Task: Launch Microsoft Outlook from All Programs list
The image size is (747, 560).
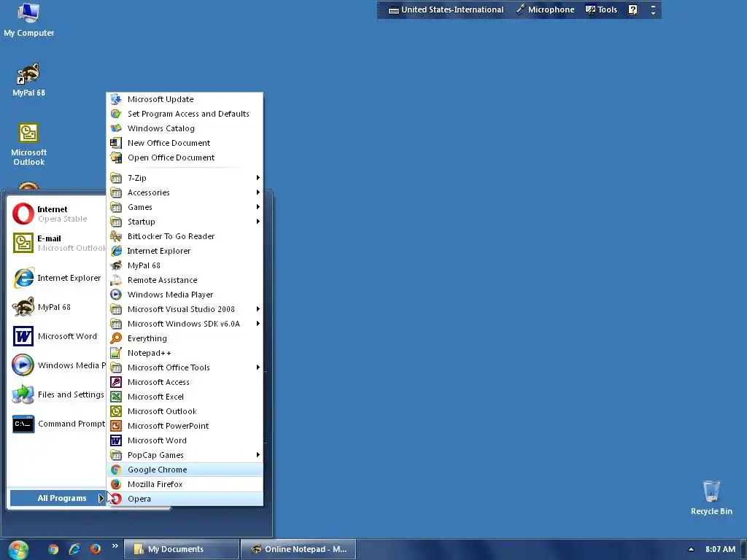Action: tap(185, 411)
